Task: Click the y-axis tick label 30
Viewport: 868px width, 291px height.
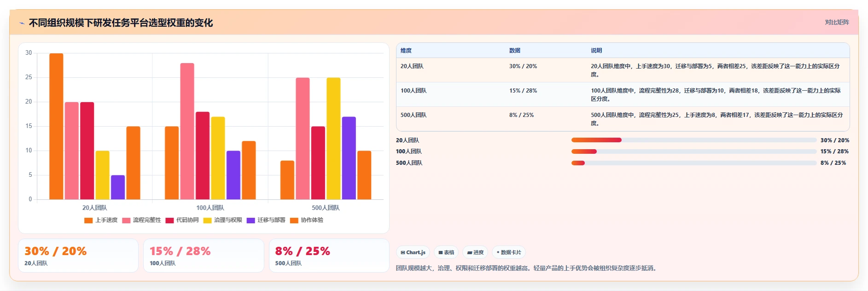Action: [x=29, y=53]
